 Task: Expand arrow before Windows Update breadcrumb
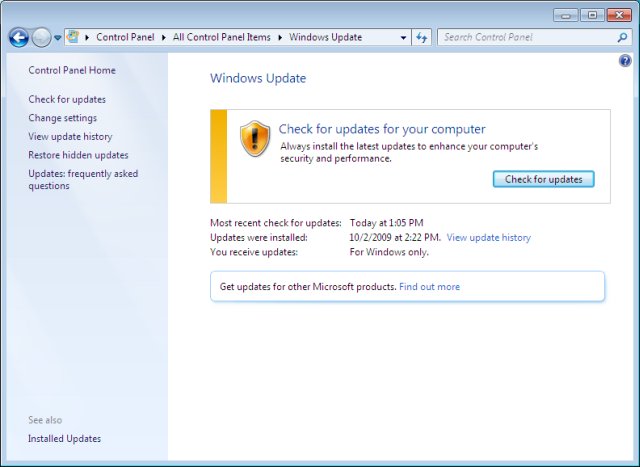pyautogui.click(x=280, y=38)
